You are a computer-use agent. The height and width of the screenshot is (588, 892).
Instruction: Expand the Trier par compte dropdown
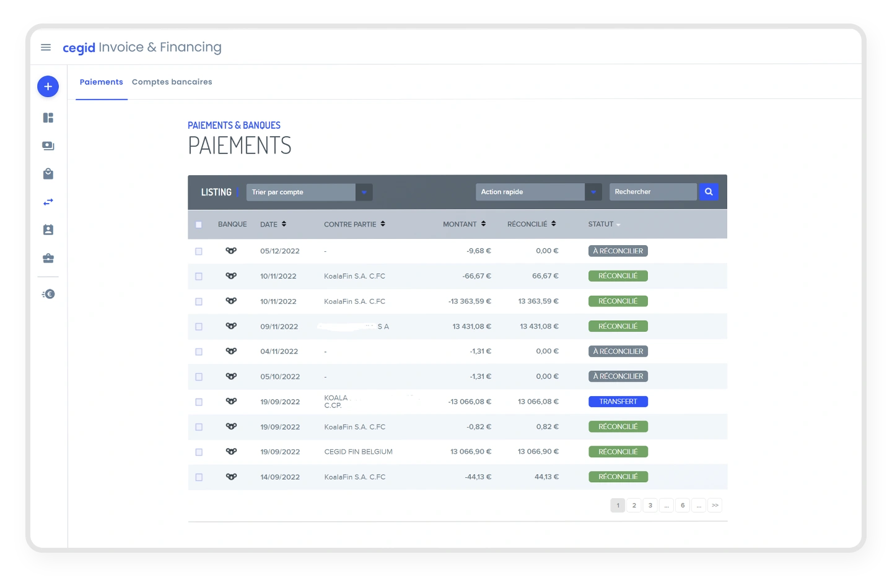click(364, 192)
